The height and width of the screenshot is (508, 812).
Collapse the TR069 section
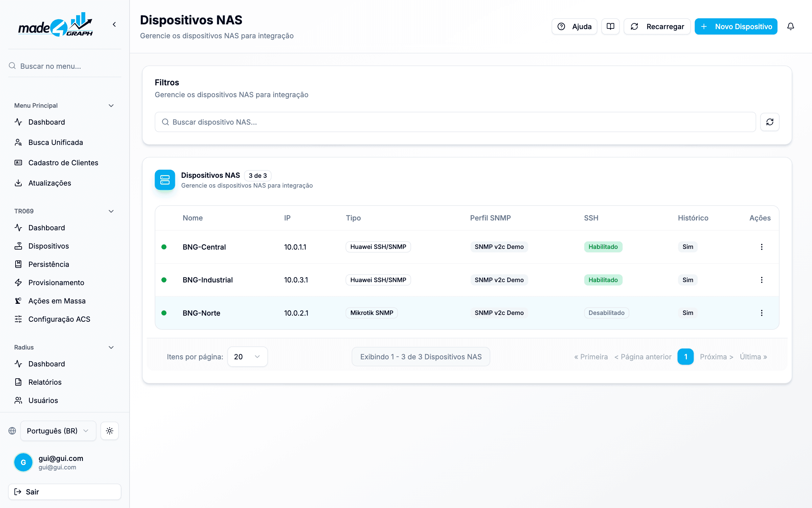(111, 211)
